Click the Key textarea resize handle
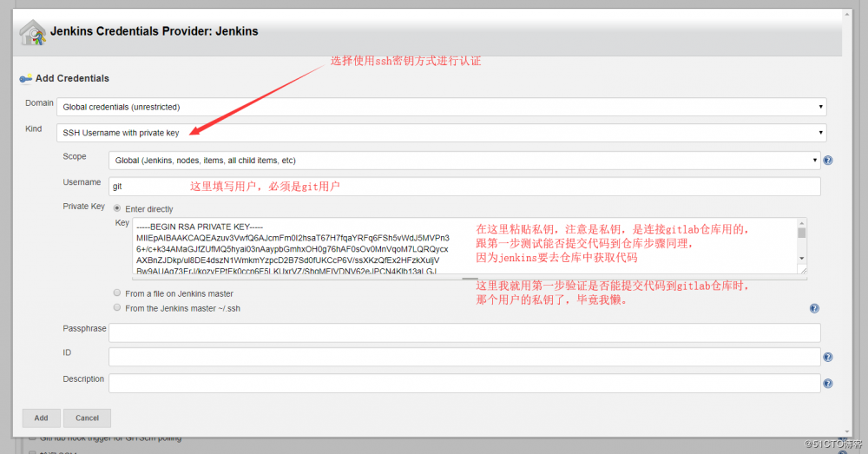Image resolution: width=868 pixels, height=454 pixels. point(803,270)
